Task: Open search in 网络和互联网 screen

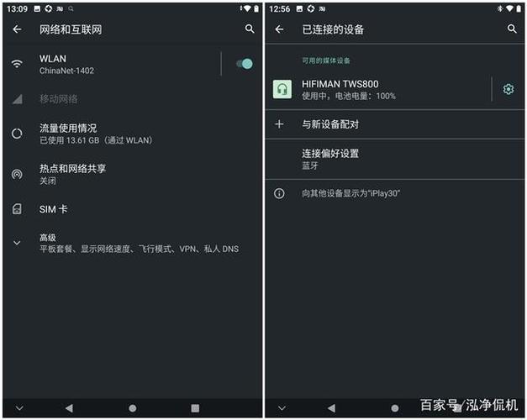Action: pos(250,29)
